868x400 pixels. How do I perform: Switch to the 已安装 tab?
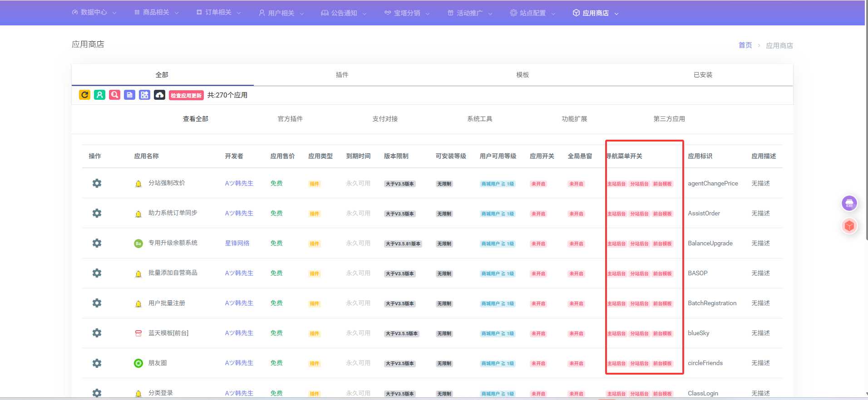[x=702, y=75]
